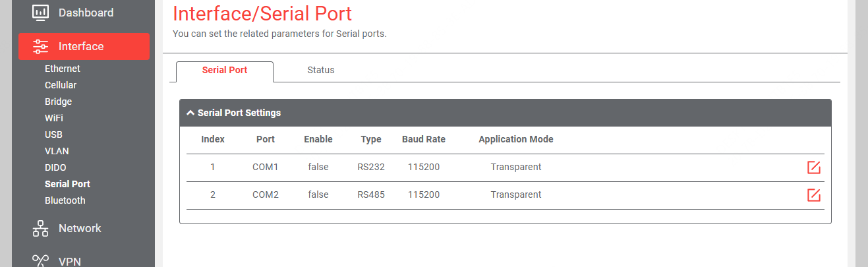Open the DIDO settings page
This screenshot has width=868, height=267.
(55, 167)
